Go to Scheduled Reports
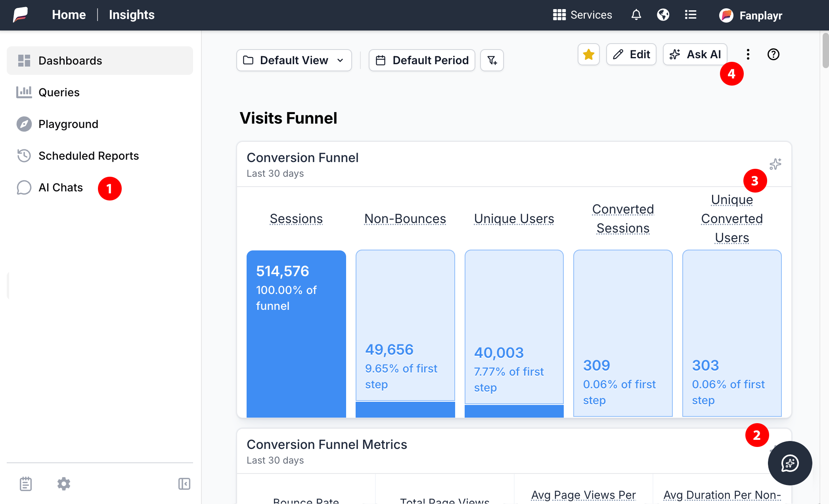829x504 pixels. [x=88, y=156]
